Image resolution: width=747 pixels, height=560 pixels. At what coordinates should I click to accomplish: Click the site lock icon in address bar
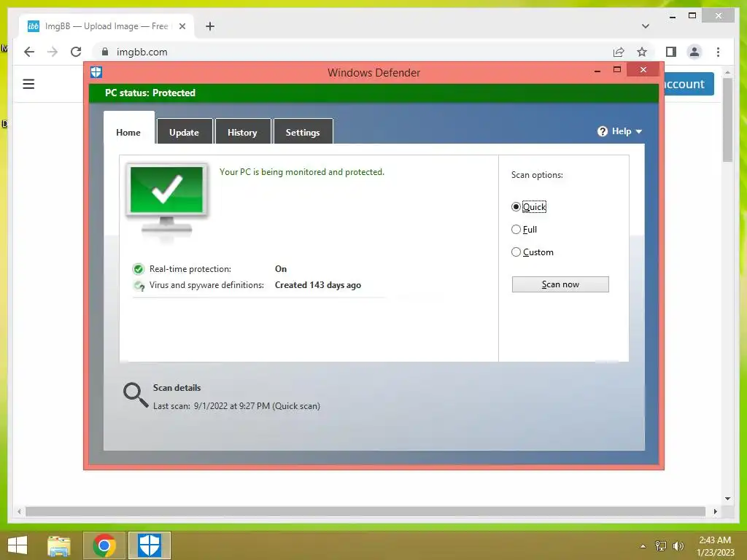105,52
